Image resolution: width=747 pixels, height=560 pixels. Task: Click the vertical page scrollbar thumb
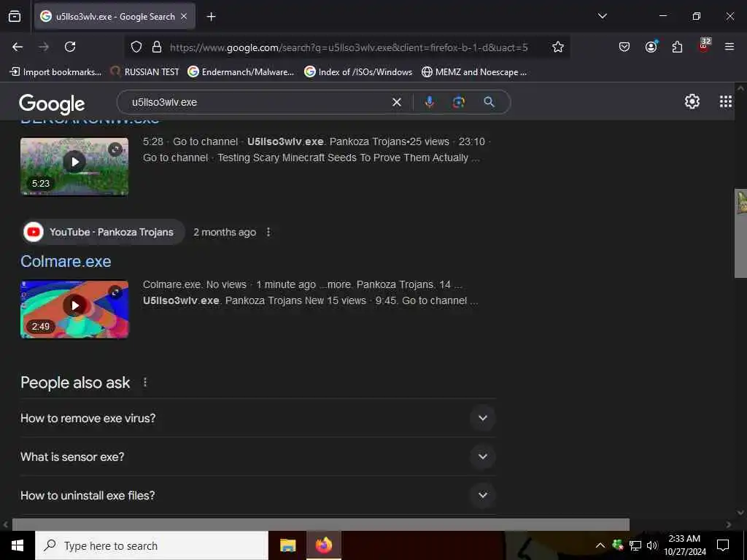(x=741, y=233)
